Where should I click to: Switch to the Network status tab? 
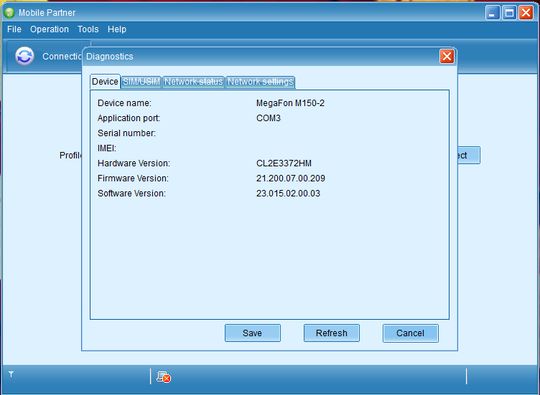click(x=194, y=82)
